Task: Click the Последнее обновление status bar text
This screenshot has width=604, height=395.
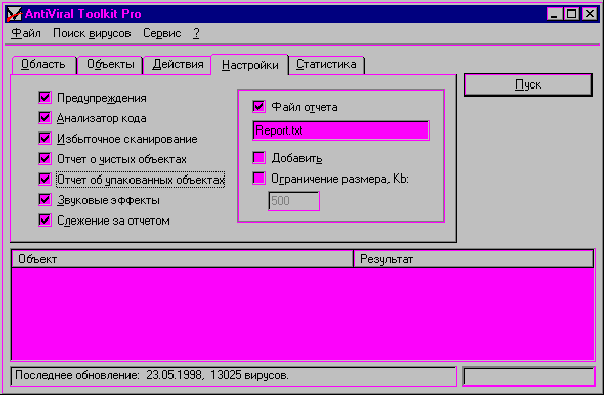Action: coord(152,375)
